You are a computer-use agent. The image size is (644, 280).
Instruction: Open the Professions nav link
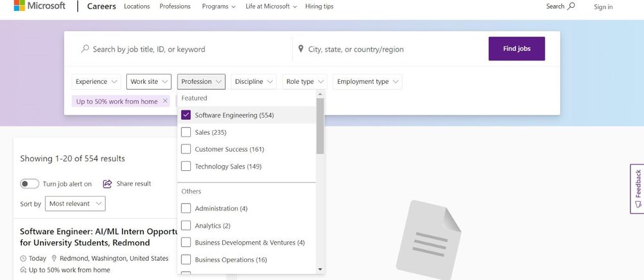[175, 6]
